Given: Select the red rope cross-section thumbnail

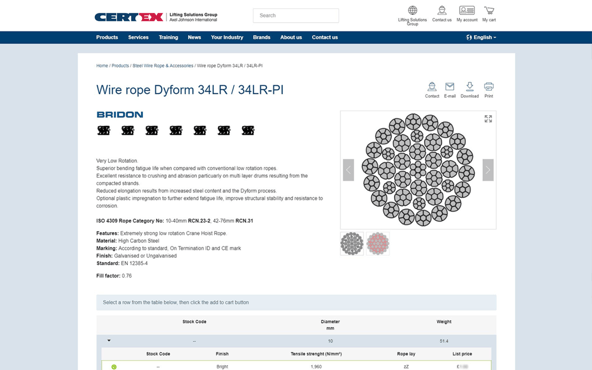Looking at the screenshot, I should click(378, 244).
